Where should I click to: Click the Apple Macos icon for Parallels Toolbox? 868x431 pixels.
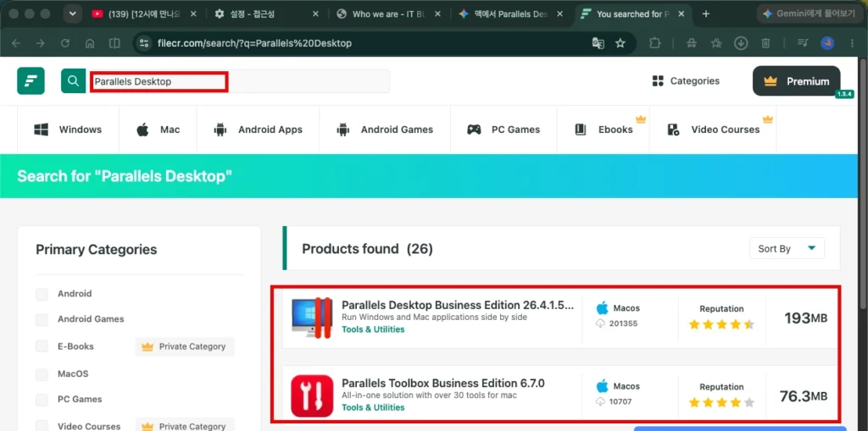tap(603, 385)
